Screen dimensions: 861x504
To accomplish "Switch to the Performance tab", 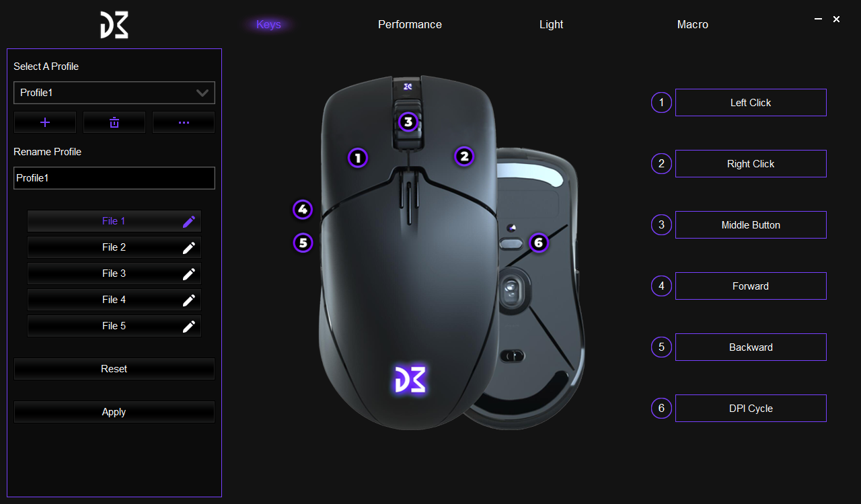I will point(410,25).
